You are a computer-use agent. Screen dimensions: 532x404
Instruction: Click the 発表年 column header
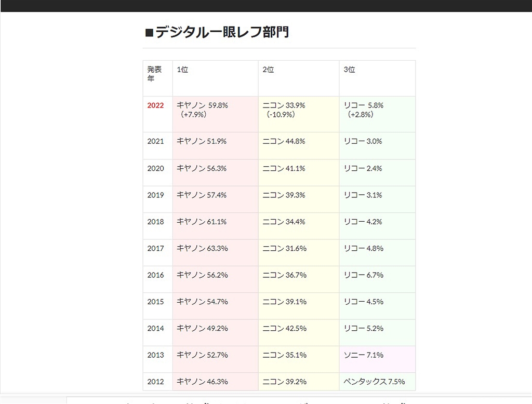154,74
